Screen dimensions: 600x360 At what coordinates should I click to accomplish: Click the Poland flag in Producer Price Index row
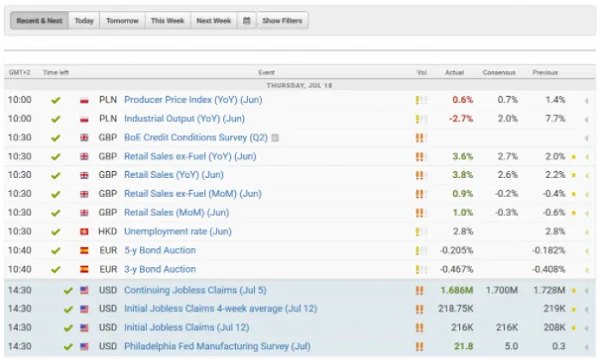pos(84,100)
